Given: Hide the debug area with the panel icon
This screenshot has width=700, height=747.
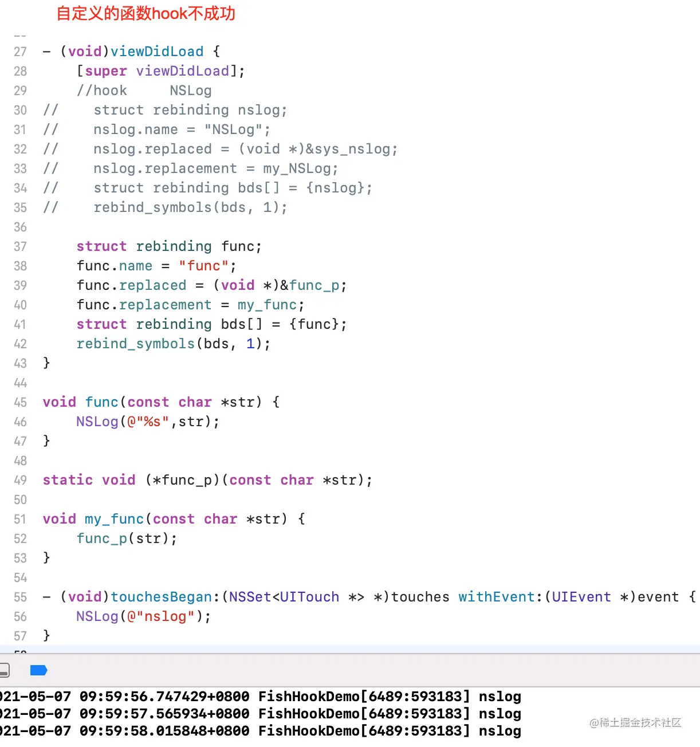Looking at the screenshot, I should click(x=4, y=670).
